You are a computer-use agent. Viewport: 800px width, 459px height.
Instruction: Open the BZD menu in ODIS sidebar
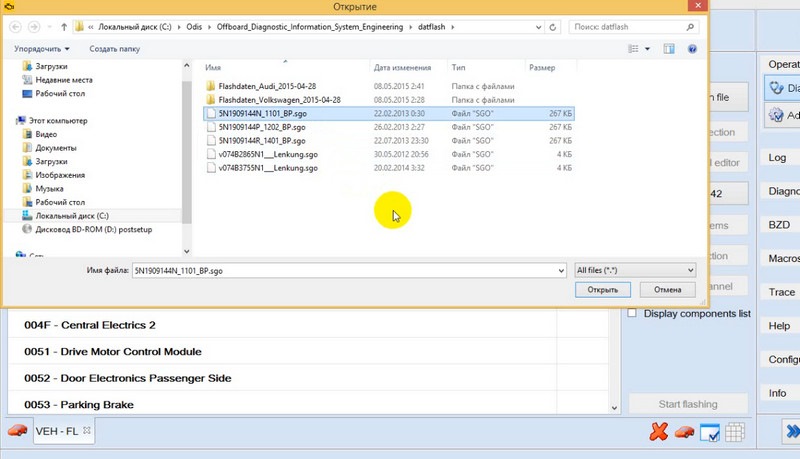click(x=780, y=225)
